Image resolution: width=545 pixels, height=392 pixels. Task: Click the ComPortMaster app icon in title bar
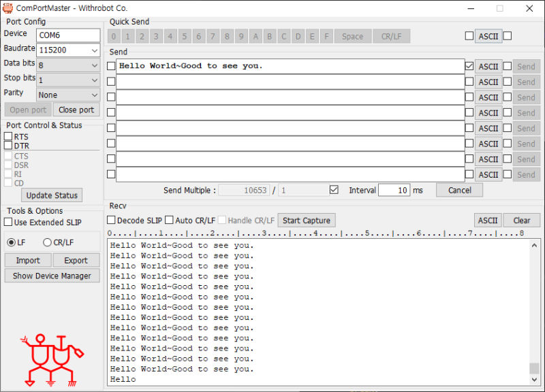tap(7, 8)
